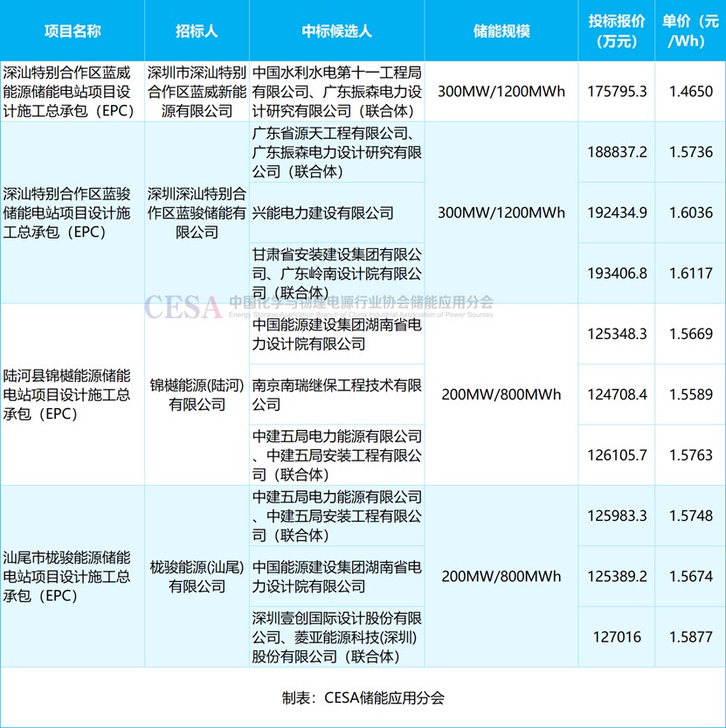Select the unit price 1.6117 cell
This screenshot has width=726, height=728.
(690, 273)
